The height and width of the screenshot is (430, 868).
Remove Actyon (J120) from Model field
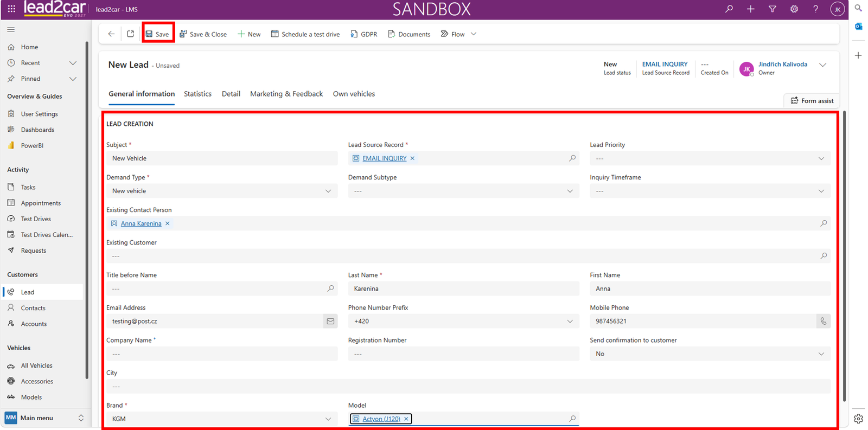pos(406,419)
